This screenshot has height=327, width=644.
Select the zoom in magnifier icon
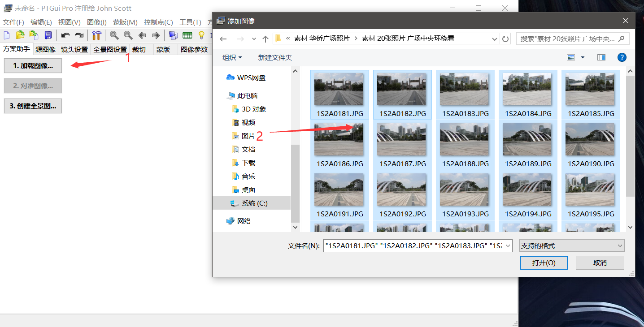pos(114,35)
